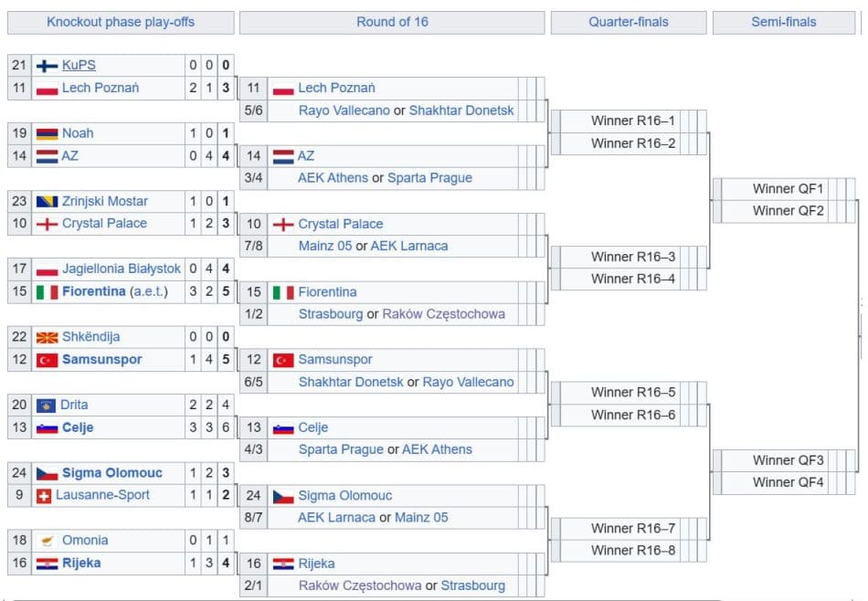The height and width of the screenshot is (601, 868).
Task: Follow the Quarter-finals header link
Action: click(629, 22)
